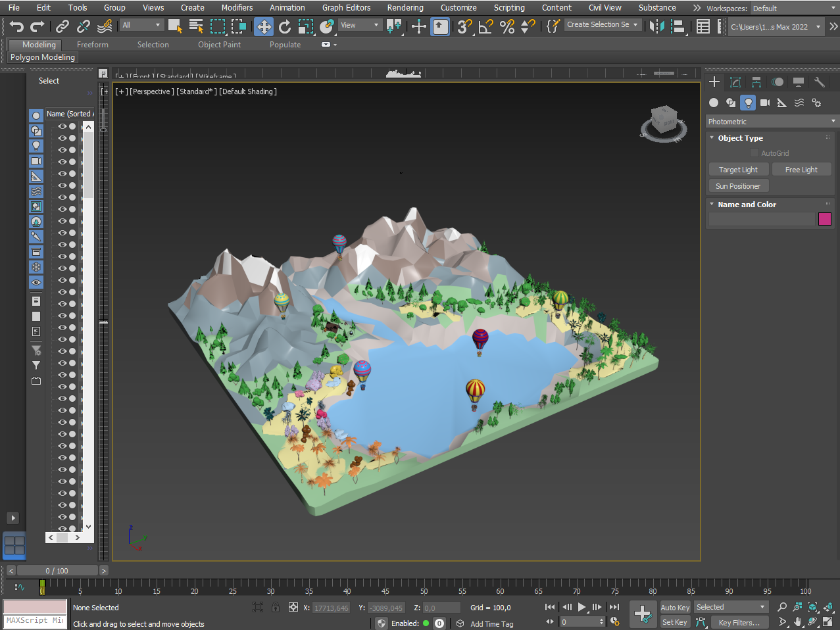Choose Geometry category sphere icon
Screen dimensions: 840x630
[x=714, y=103]
